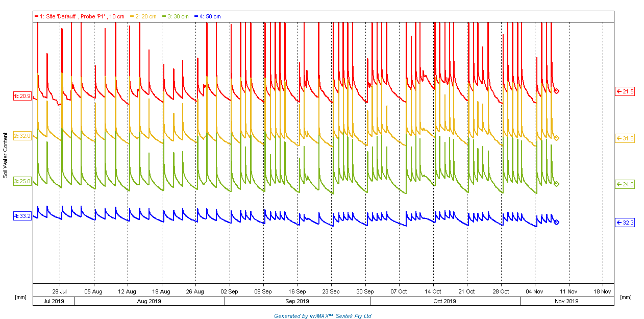Click the green right value label 24.6
Screen dimensions: 644x319
[625, 184]
